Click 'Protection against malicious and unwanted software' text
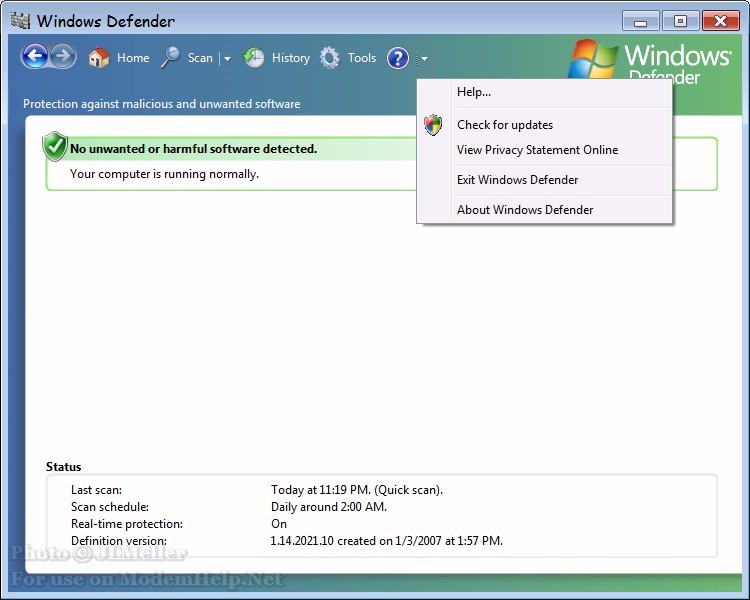 162,104
